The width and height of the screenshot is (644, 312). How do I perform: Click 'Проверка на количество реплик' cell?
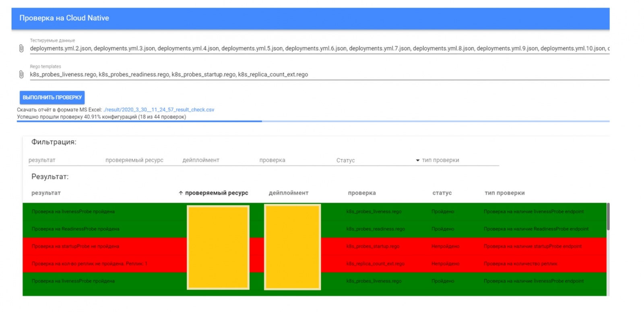520,264
